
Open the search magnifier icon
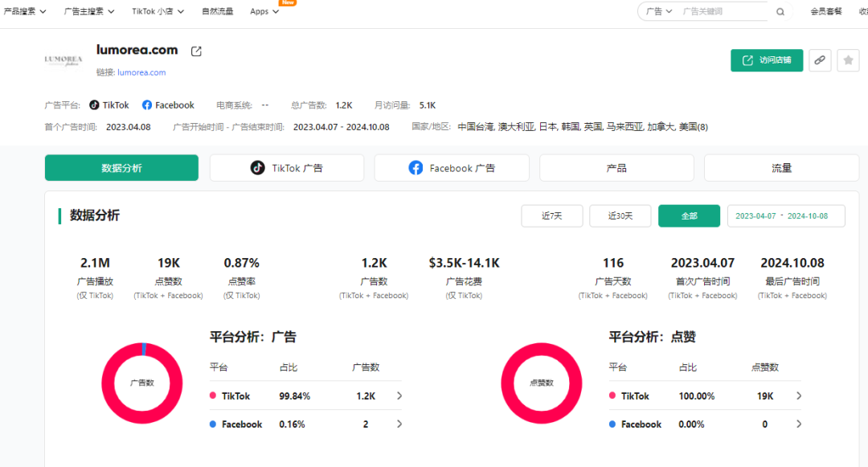click(779, 12)
